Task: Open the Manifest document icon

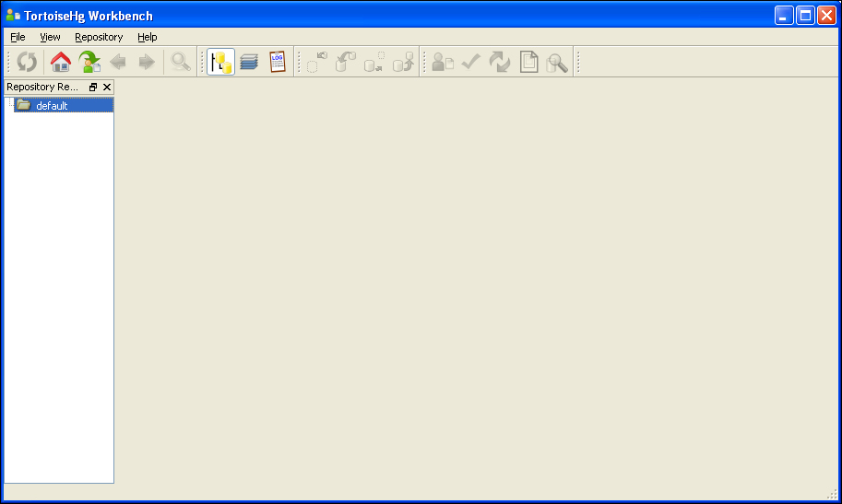Action: click(528, 62)
